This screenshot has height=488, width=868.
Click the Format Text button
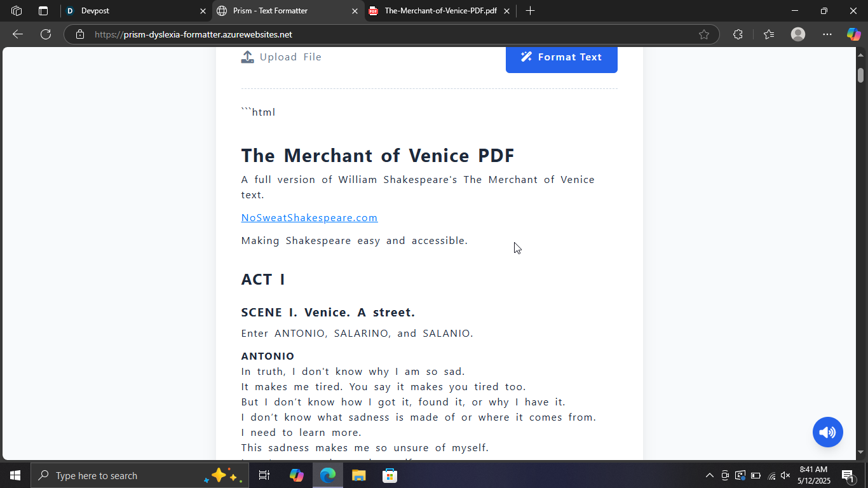click(x=562, y=58)
